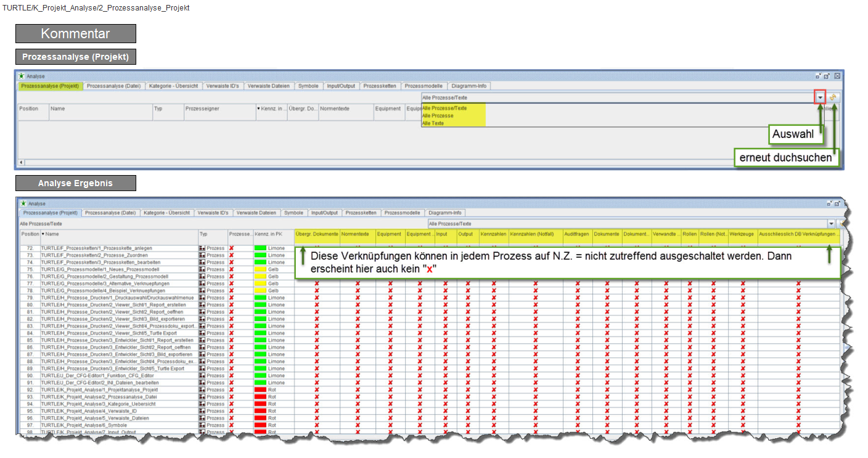Open the filter combo arrow in the results Analyse window
The image size is (868, 458).
tap(831, 224)
